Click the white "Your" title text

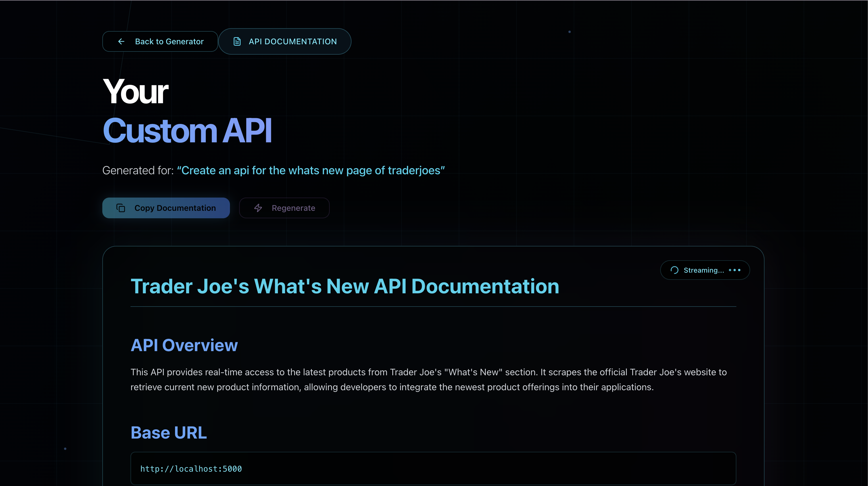click(135, 92)
